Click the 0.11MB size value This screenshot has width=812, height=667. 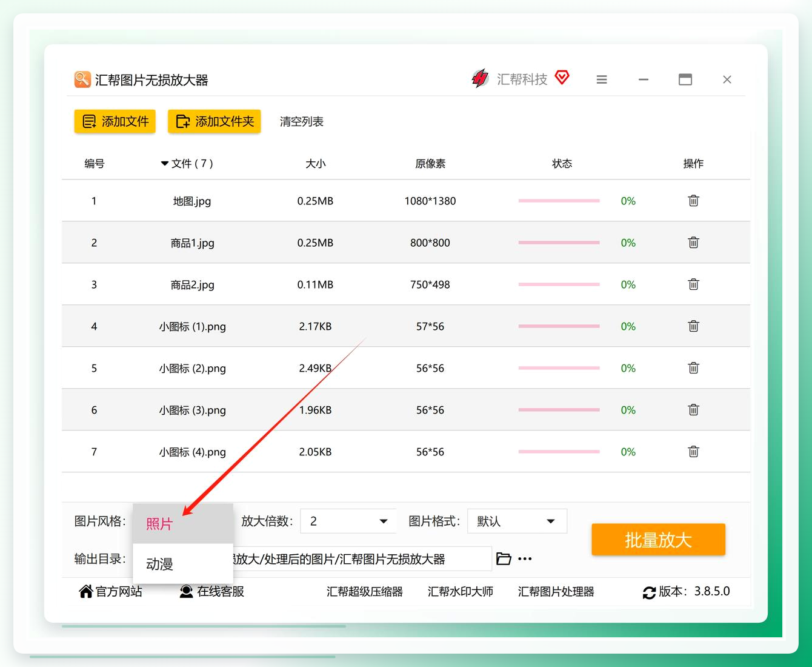point(315,284)
